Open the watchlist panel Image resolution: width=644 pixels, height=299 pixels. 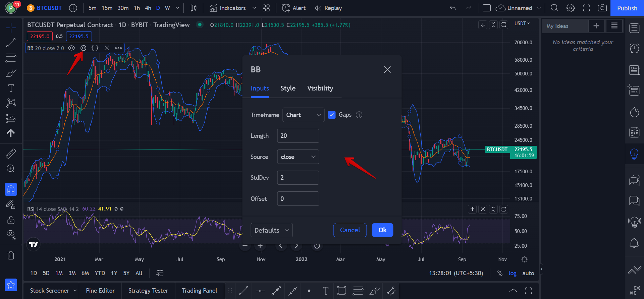point(634,28)
